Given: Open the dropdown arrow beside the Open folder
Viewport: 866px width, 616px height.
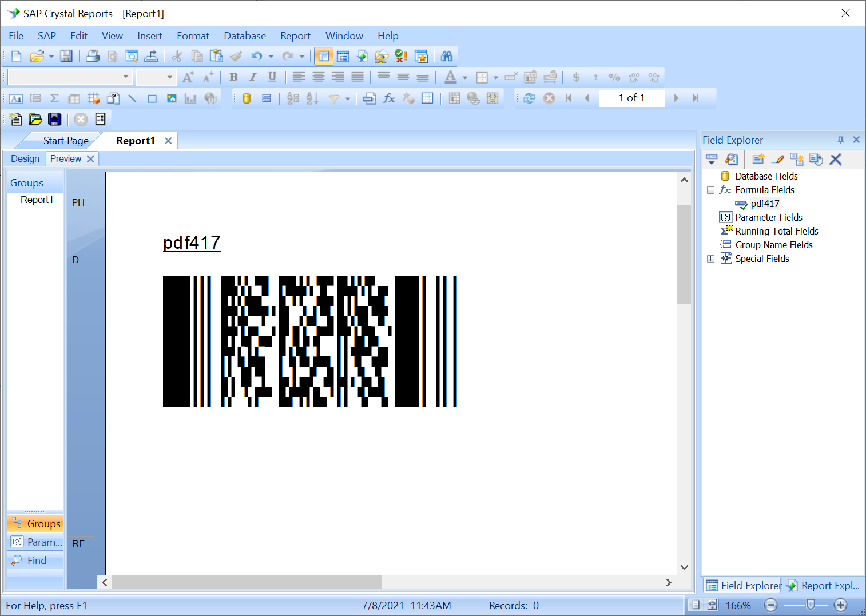Looking at the screenshot, I should (51, 56).
